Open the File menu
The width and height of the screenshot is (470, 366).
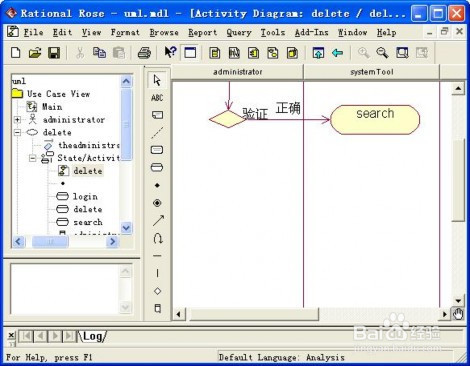tap(33, 33)
